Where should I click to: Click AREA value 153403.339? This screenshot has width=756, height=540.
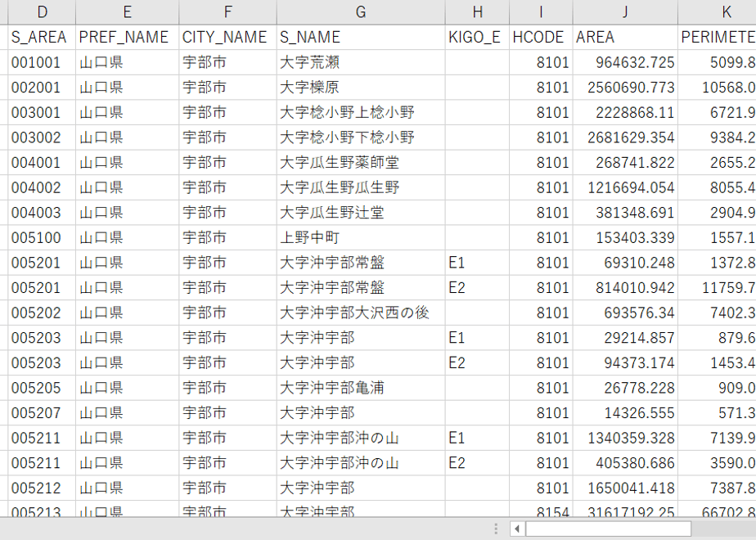tap(625, 238)
